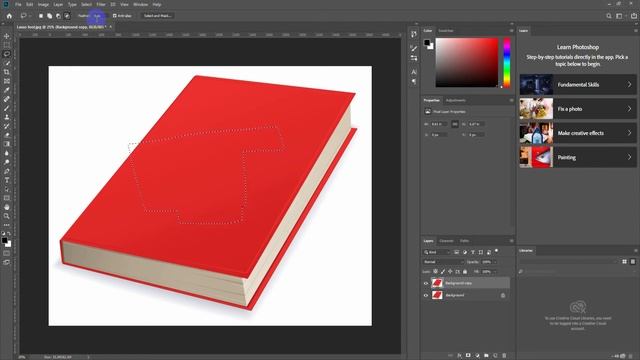Open the Opacity dropdown arrow
Image resolution: width=640 pixels, height=360 pixels.
pyautogui.click(x=495, y=262)
